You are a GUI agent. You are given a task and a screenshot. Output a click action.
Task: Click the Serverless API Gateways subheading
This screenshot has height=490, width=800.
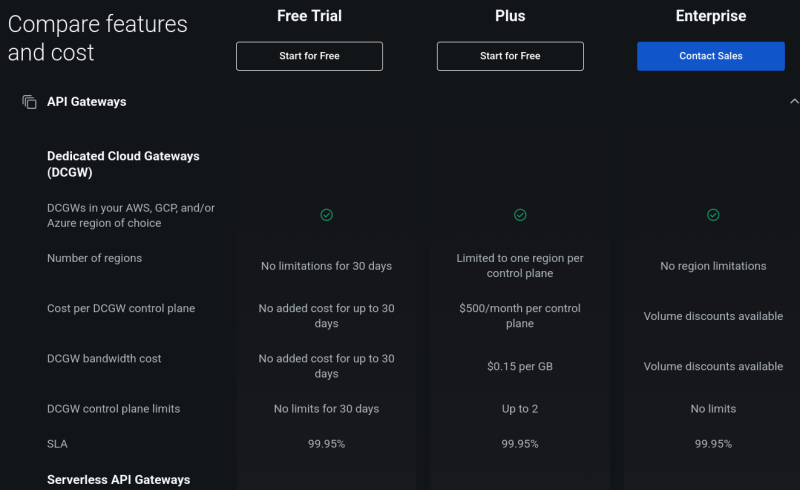tap(118, 480)
